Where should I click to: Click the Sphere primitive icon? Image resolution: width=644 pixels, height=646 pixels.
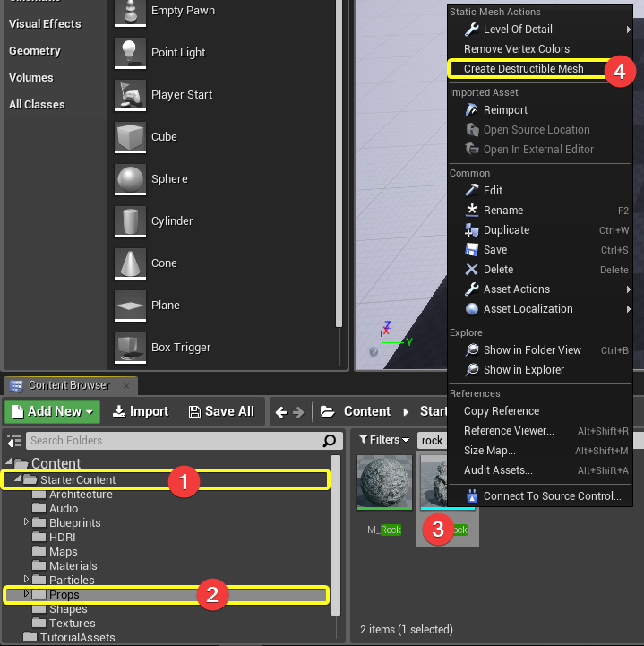(131, 179)
